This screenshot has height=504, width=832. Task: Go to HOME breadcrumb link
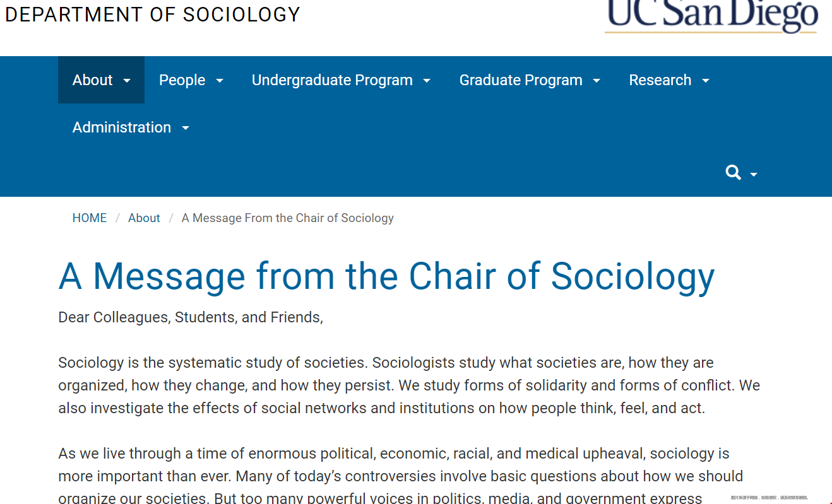(x=90, y=218)
